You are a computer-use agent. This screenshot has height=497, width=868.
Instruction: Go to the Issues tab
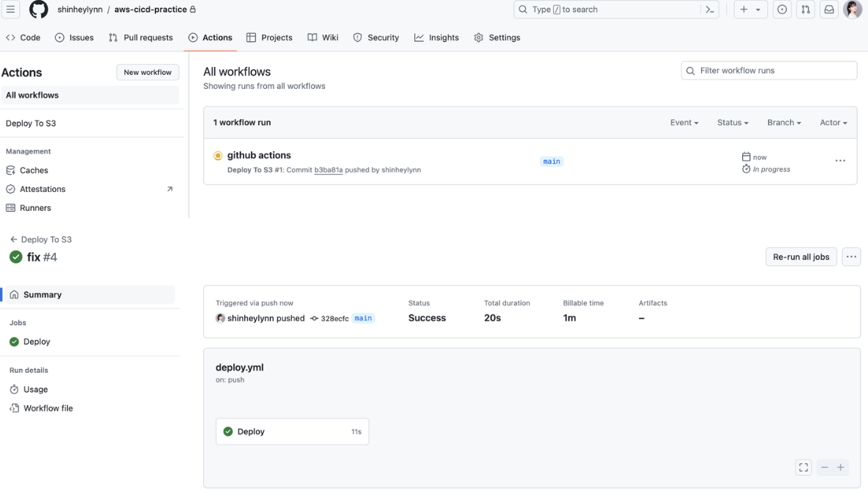[74, 37]
